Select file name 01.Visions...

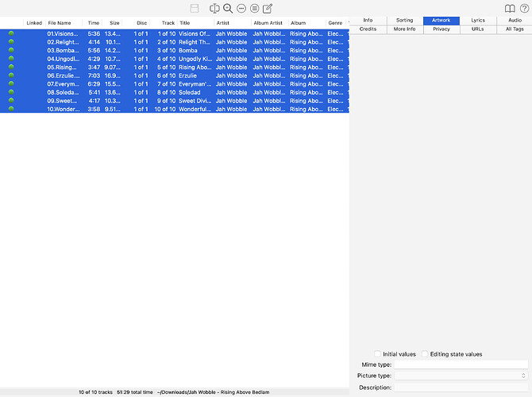click(x=63, y=33)
